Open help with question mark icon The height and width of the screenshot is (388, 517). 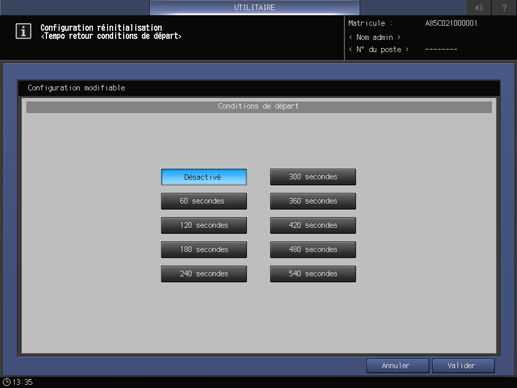[504, 7]
